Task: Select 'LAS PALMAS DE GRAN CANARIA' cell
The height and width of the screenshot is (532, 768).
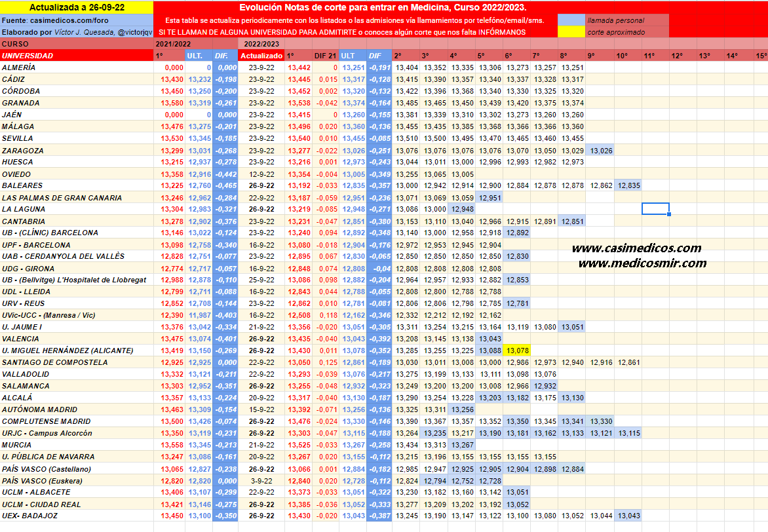Action: pyautogui.click(x=77, y=197)
